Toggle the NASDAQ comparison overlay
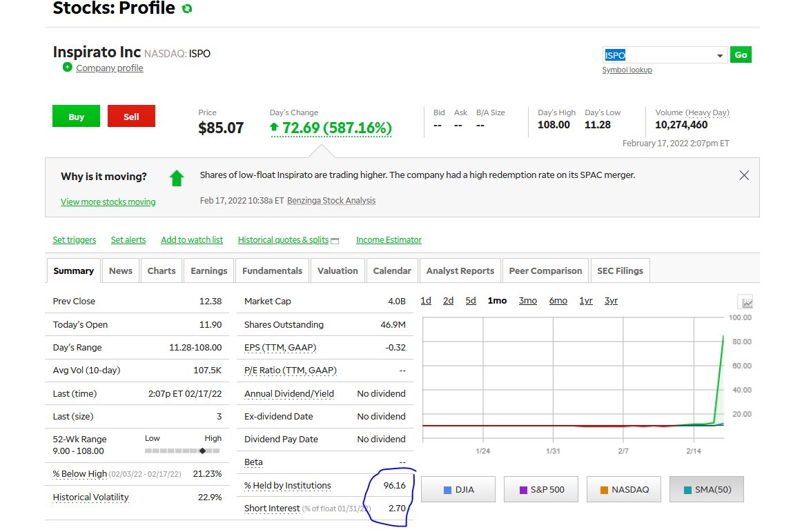The width and height of the screenshot is (811, 532). tap(624, 490)
